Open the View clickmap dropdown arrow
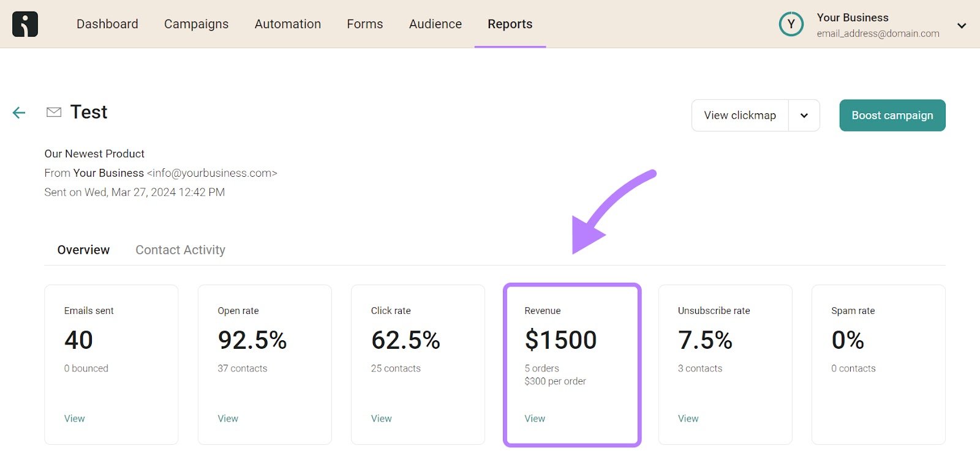This screenshot has height=462, width=980. [804, 116]
